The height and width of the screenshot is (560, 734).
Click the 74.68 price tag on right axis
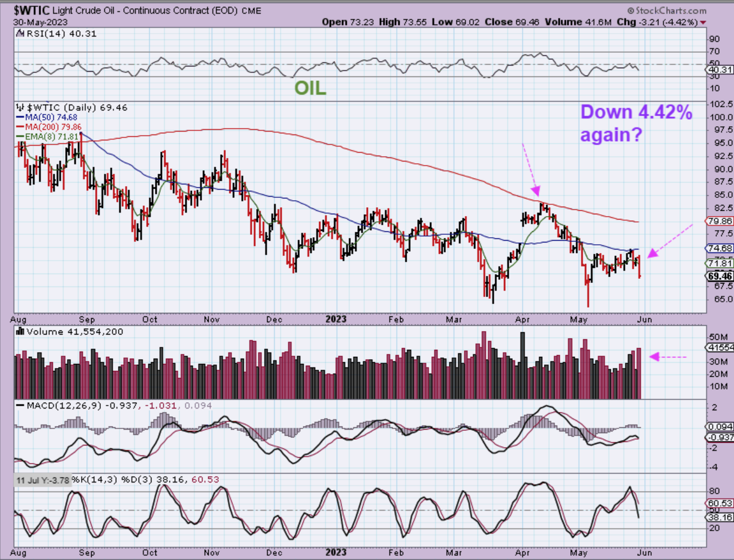720,248
